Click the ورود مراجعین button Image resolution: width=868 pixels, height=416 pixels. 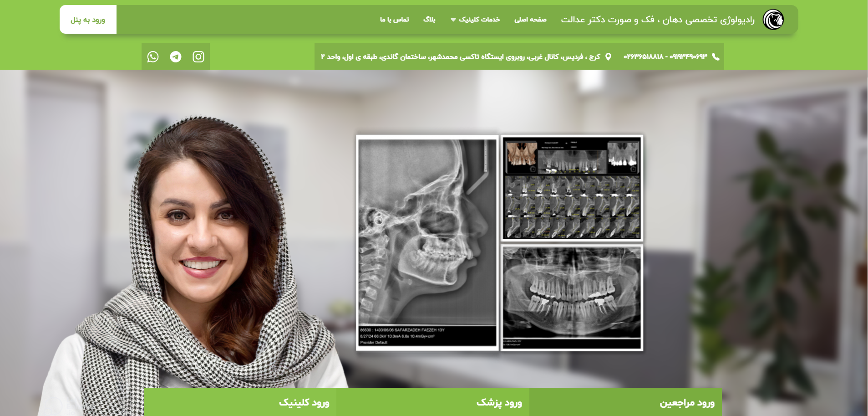point(625,402)
